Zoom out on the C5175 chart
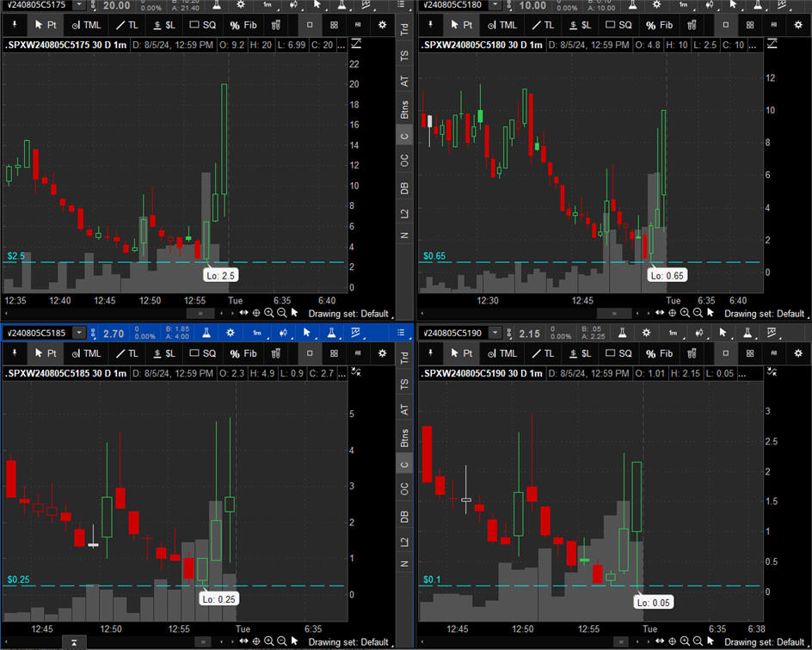The height and width of the screenshot is (650, 812). click(x=282, y=313)
